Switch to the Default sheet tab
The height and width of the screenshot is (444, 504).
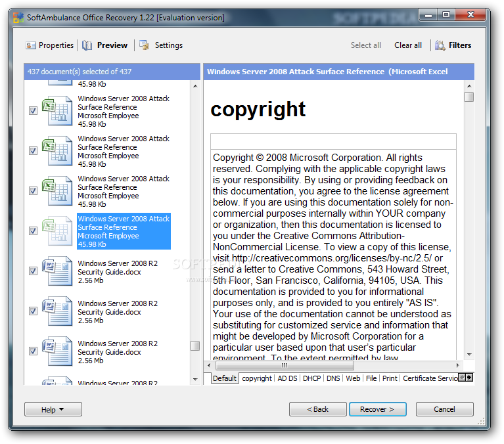[224, 378]
